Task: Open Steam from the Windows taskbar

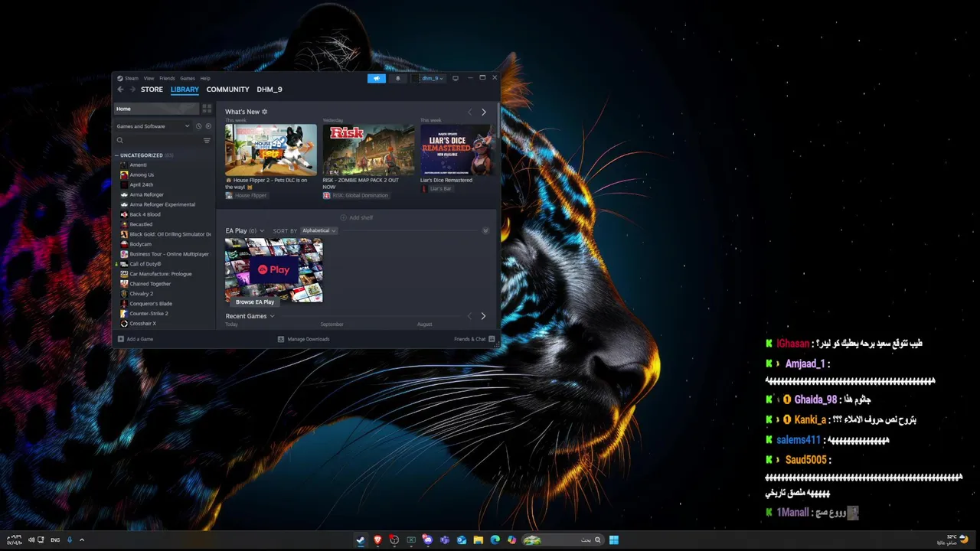Action: (360, 540)
